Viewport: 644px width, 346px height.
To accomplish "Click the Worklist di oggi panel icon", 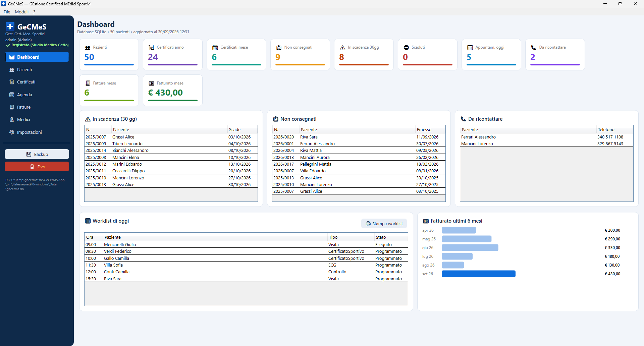I will [88, 221].
